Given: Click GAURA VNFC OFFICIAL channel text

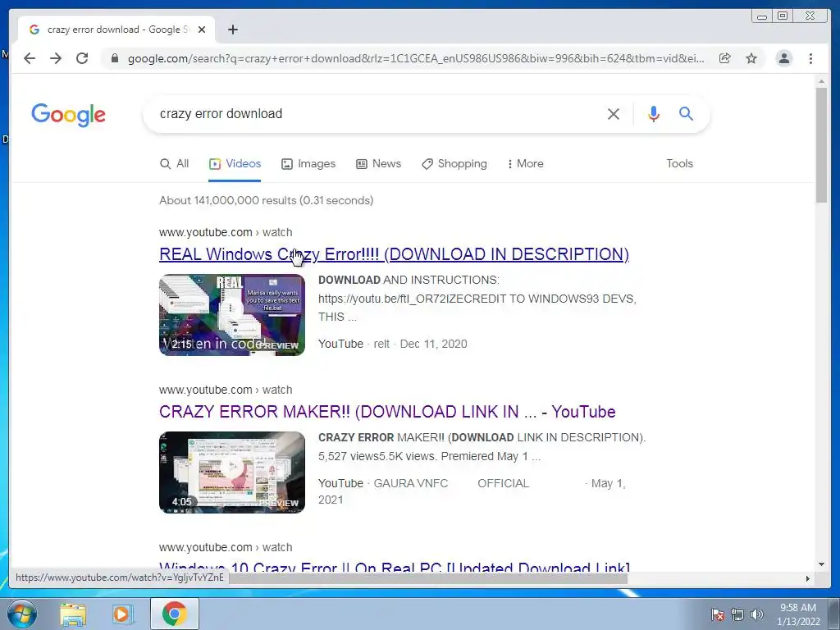Looking at the screenshot, I should pyautogui.click(x=451, y=483).
